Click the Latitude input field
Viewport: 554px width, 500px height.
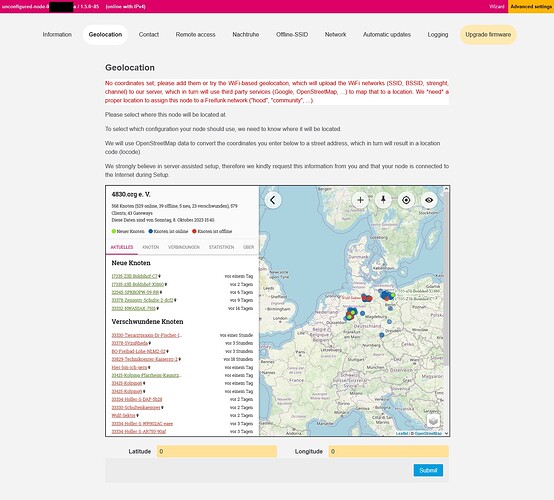point(217,451)
